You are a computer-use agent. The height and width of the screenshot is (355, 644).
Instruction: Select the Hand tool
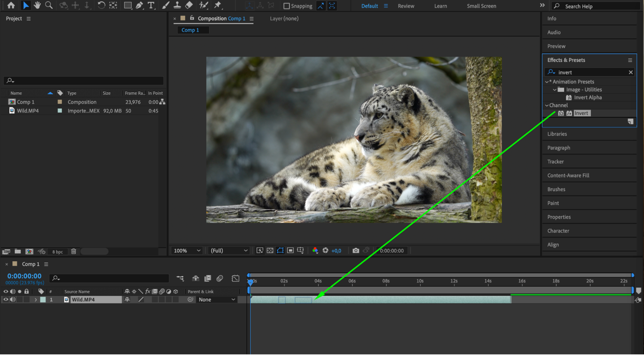point(37,5)
